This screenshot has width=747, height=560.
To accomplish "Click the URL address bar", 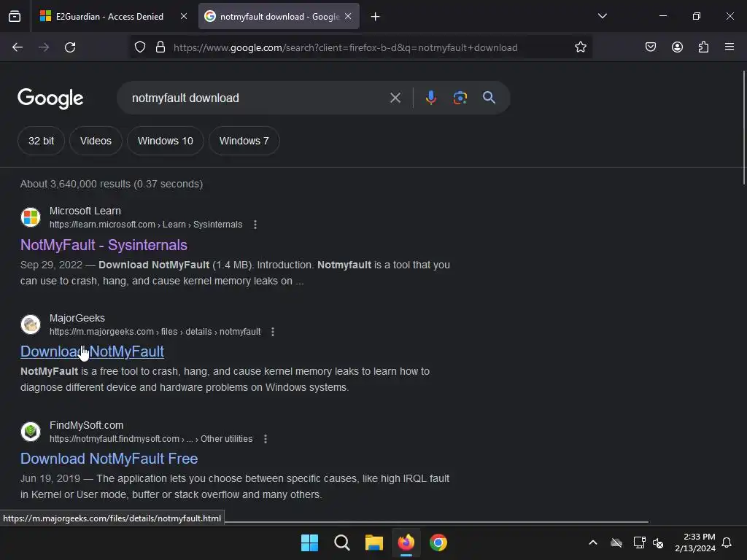I will (x=362, y=47).
